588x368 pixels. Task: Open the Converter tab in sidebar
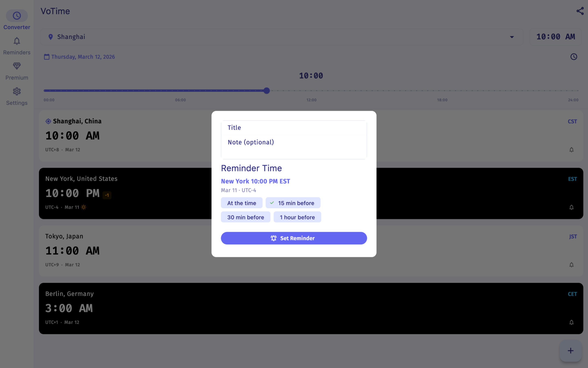tap(17, 20)
